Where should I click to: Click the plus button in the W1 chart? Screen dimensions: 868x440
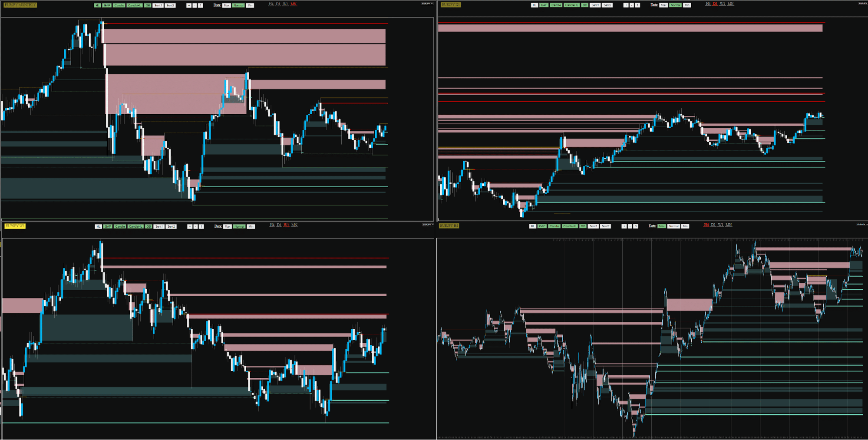pyautogui.click(x=190, y=226)
